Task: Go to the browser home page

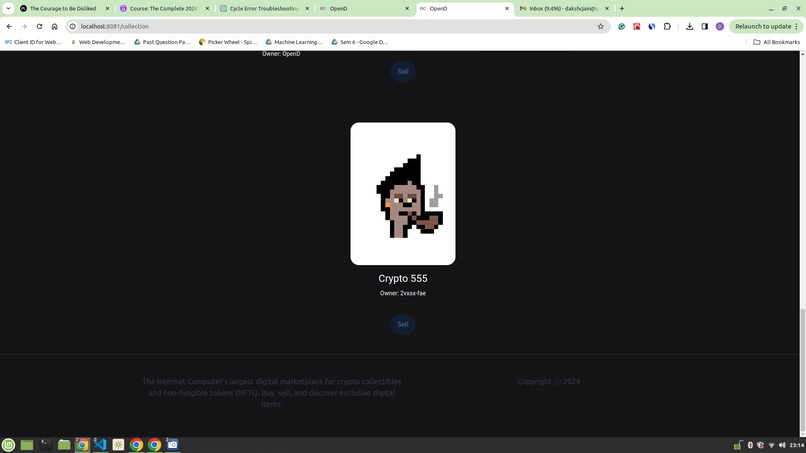Action: (x=54, y=26)
